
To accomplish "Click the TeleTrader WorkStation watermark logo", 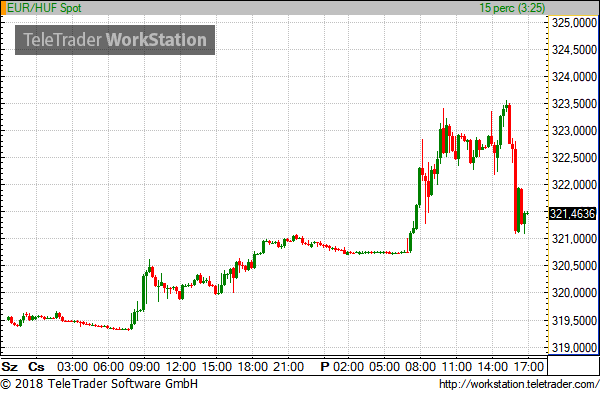I will [115, 40].
